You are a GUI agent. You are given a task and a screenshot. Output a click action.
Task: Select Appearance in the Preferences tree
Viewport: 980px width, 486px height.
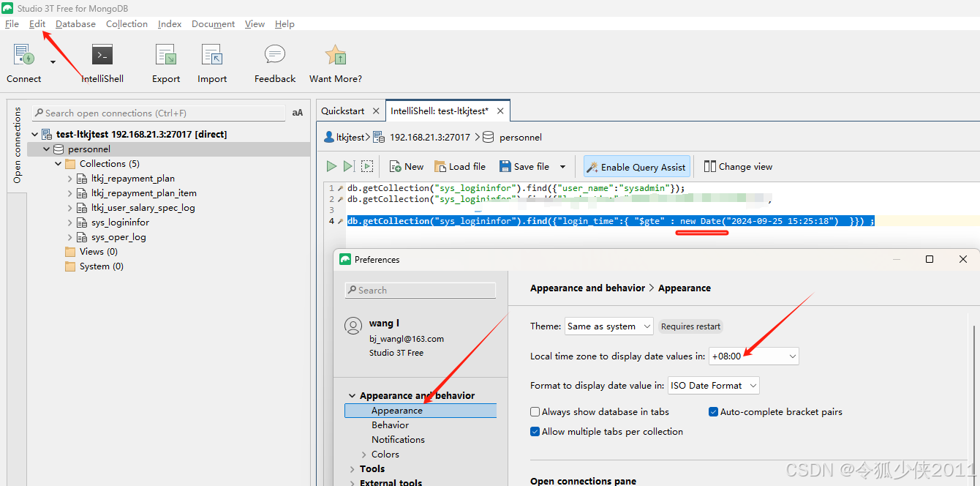point(421,411)
